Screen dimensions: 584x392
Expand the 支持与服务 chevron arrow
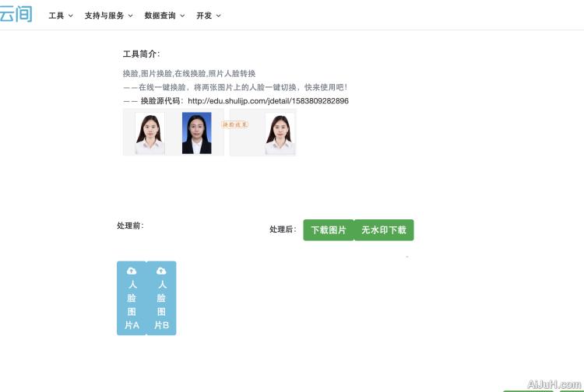pyautogui.click(x=130, y=16)
